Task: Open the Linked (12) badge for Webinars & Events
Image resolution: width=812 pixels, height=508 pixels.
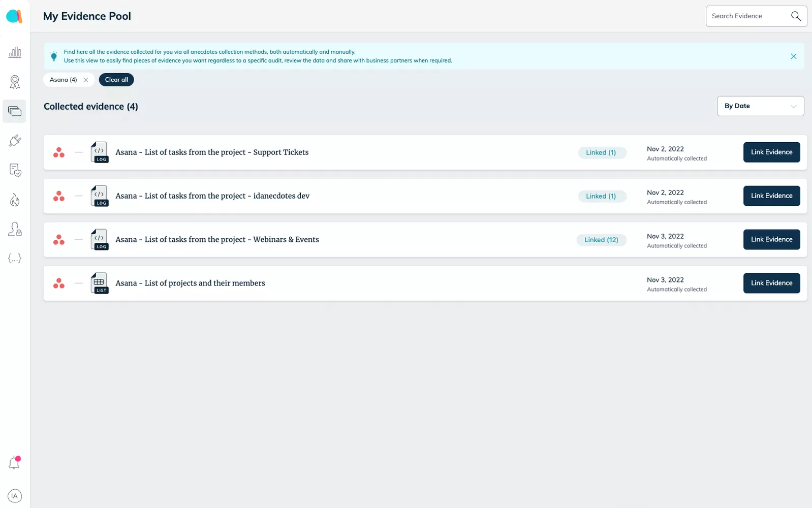Action: [x=601, y=240]
